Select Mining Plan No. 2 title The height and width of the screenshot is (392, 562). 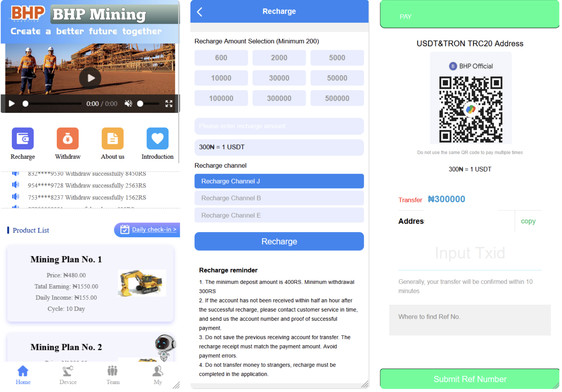66,347
